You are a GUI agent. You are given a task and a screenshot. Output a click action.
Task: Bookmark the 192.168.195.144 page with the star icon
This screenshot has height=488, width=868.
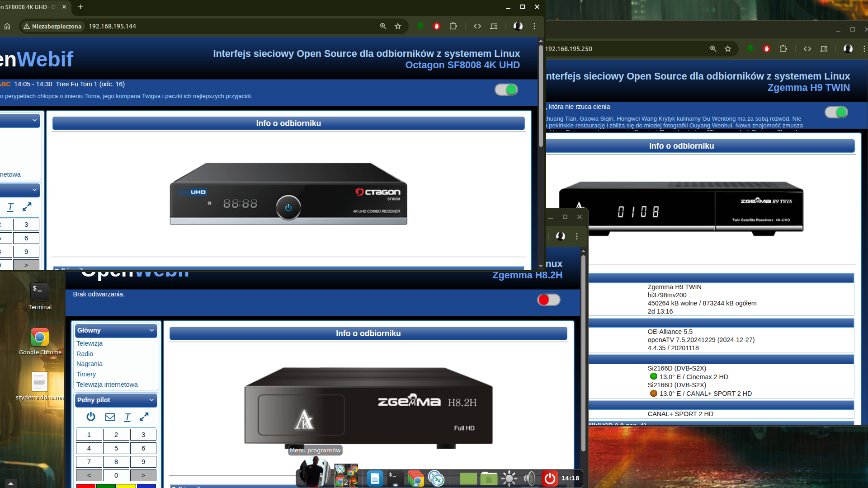tap(398, 26)
